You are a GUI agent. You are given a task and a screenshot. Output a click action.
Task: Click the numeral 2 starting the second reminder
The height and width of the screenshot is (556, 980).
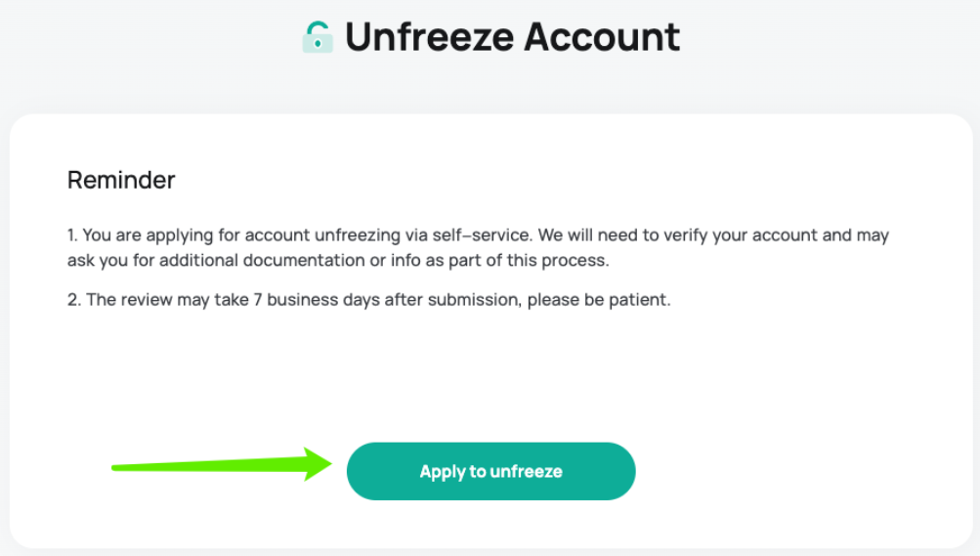73,300
